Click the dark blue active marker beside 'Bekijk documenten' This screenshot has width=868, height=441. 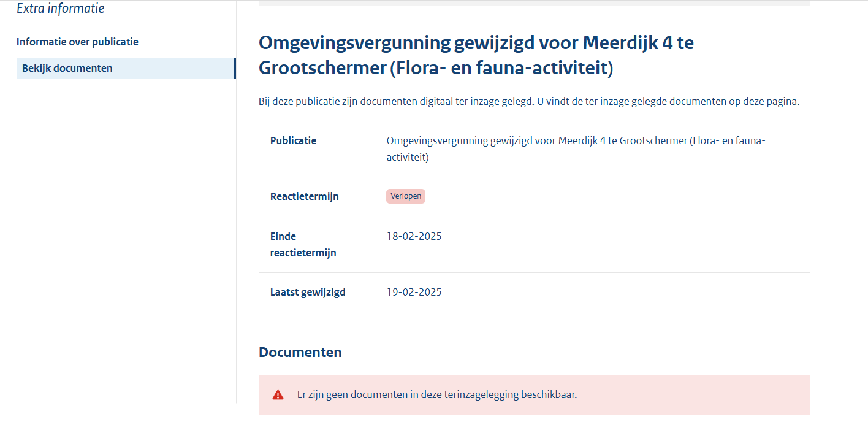pyautogui.click(x=235, y=69)
